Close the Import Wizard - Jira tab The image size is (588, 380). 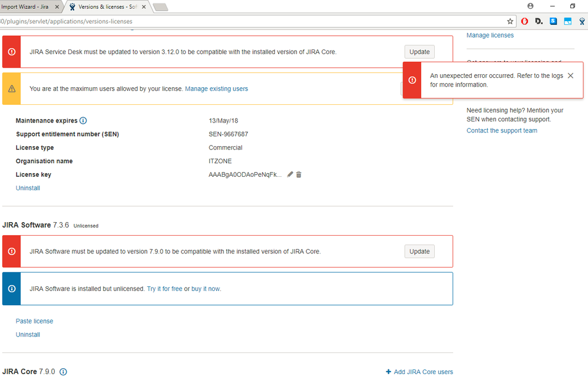(57, 6)
